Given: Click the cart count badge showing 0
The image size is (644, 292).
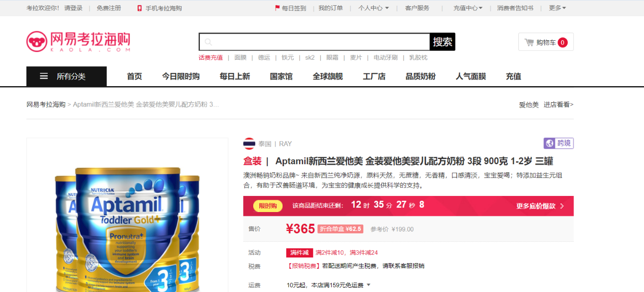Looking at the screenshot, I should (562, 43).
